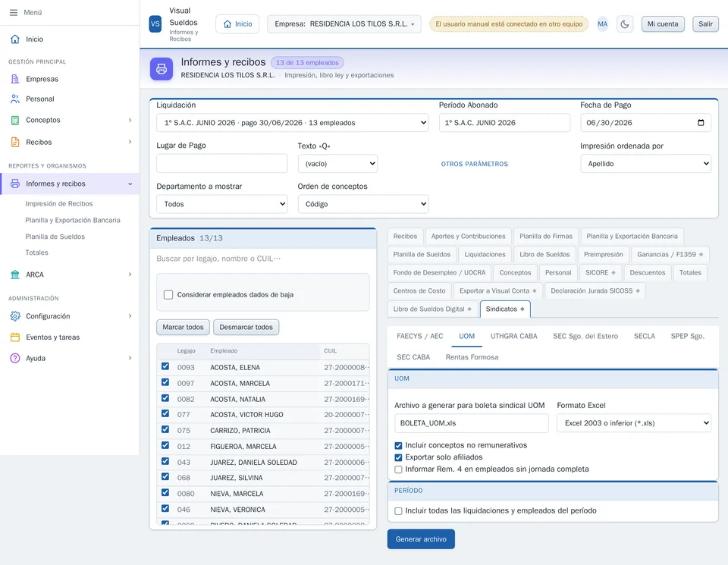Click the MA user avatar
The height and width of the screenshot is (565, 728).
click(x=602, y=24)
